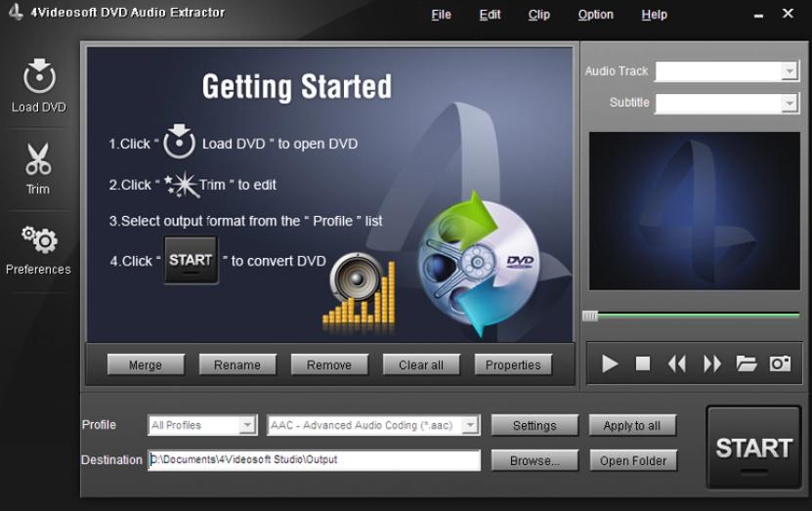Expand the Audio Track dropdown
Screen dimensions: 812x511
click(790, 71)
